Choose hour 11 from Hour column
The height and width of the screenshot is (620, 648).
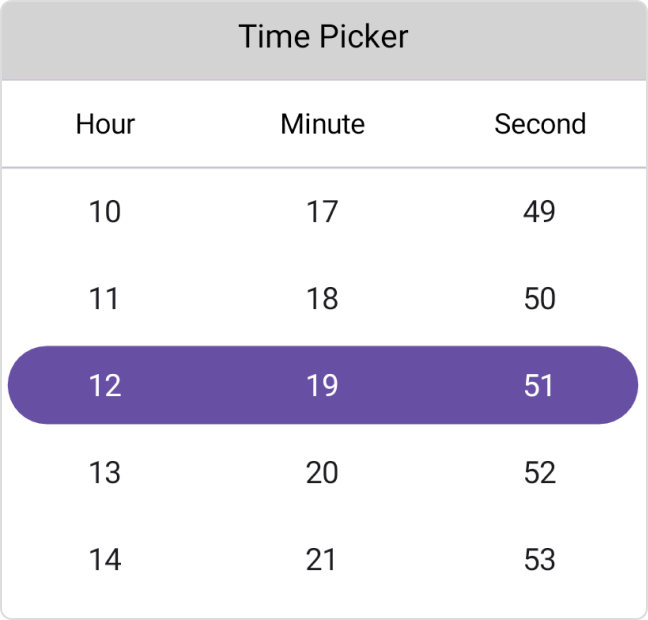tap(105, 299)
